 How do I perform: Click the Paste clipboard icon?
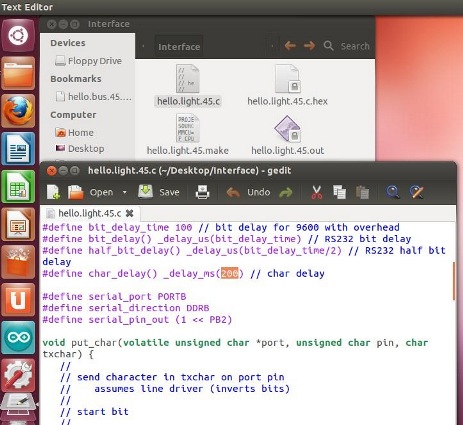(x=362, y=192)
